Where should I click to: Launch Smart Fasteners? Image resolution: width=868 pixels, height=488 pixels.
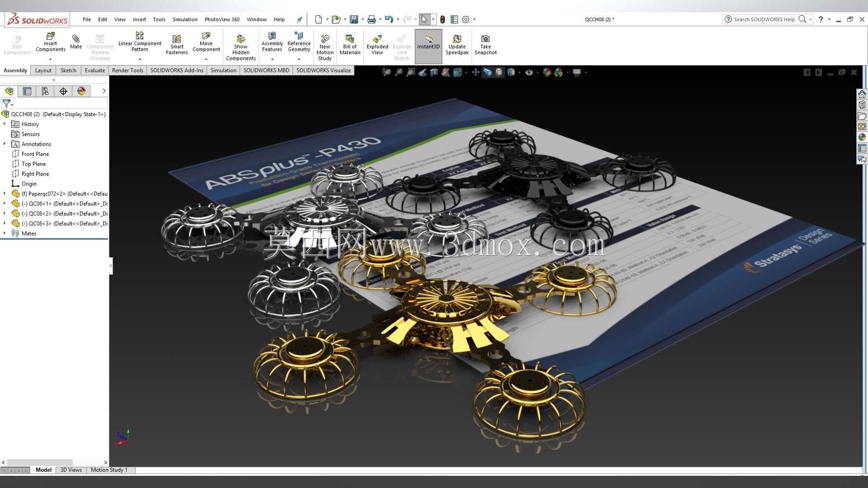pos(177,45)
